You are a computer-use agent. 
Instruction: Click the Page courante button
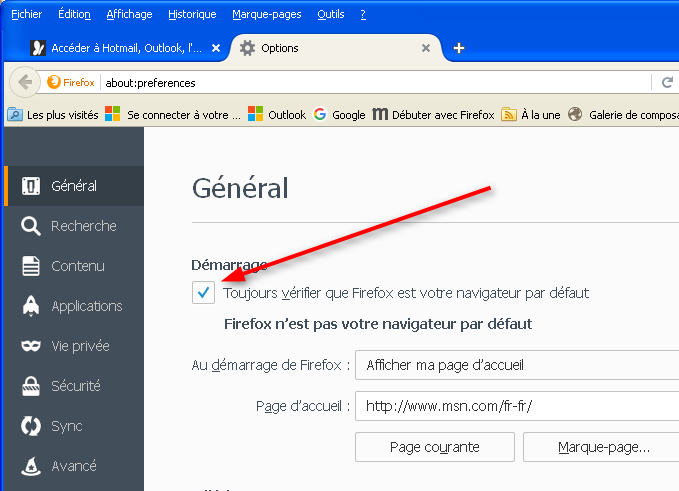point(435,447)
